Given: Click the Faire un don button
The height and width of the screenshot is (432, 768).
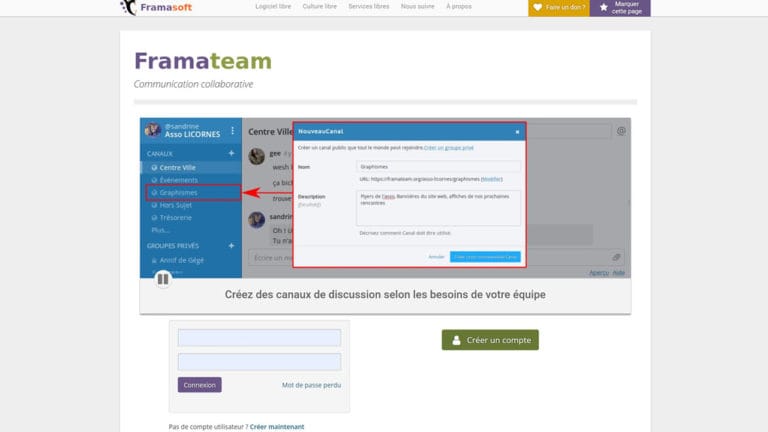Looking at the screenshot, I should 559,8.
